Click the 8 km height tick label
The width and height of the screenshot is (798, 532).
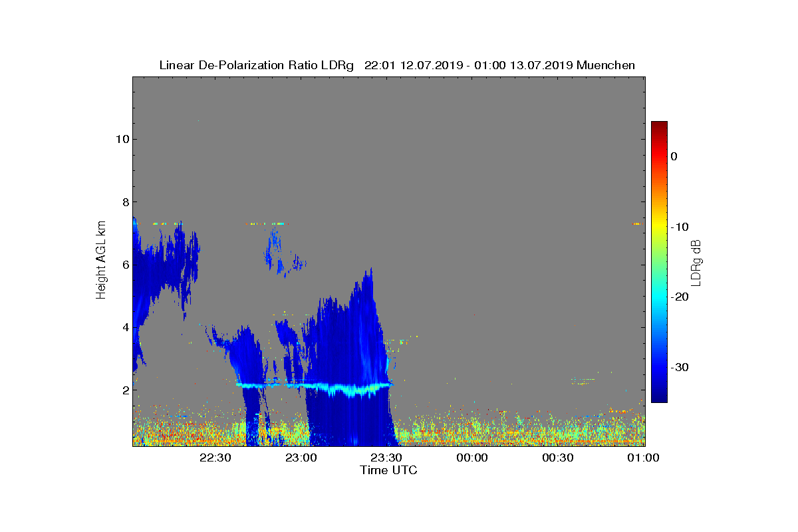pyautogui.click(x=124, y=201)
